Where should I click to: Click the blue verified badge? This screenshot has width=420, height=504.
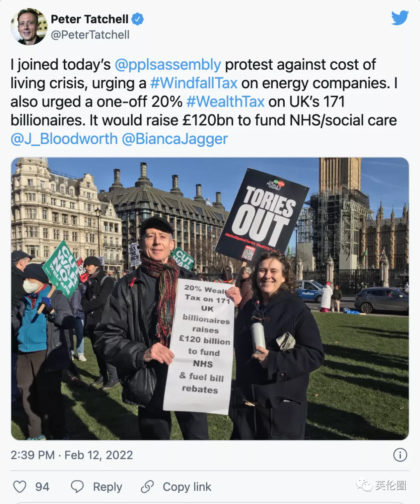coord(138,19)
